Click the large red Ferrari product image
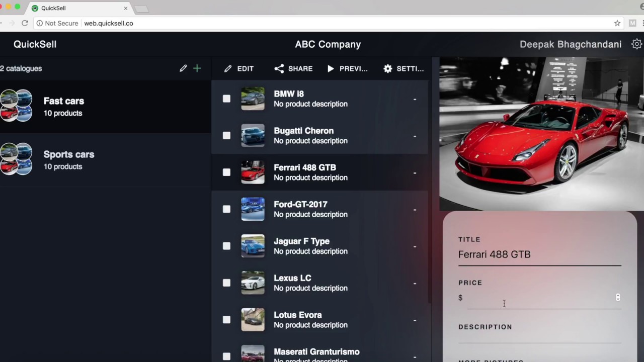The image size is (644, 362). click(x=541, y=134)
